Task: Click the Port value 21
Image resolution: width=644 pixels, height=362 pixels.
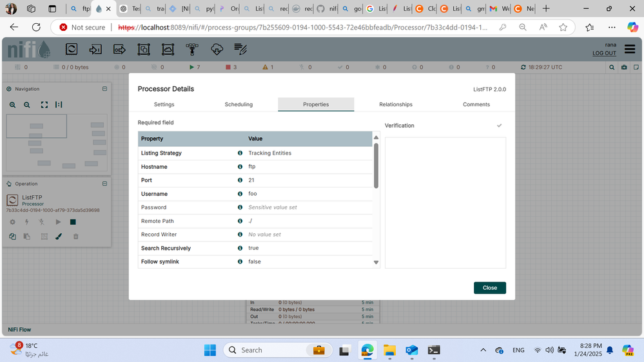Action: (x=251, y=180)
